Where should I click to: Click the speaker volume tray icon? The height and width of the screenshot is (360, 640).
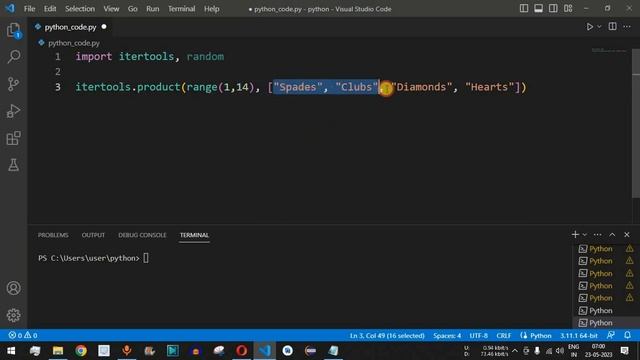pos(560,351)
